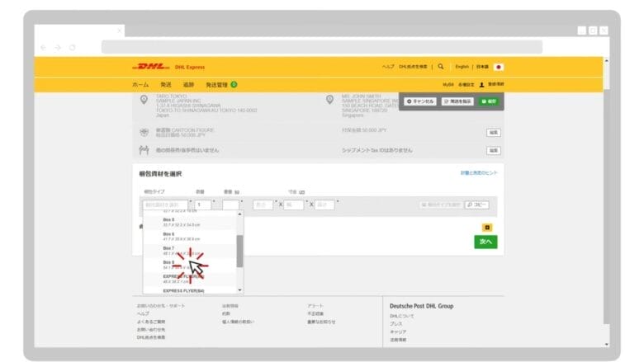
Task: Click the キャンセル button
Action: point(420,101)
